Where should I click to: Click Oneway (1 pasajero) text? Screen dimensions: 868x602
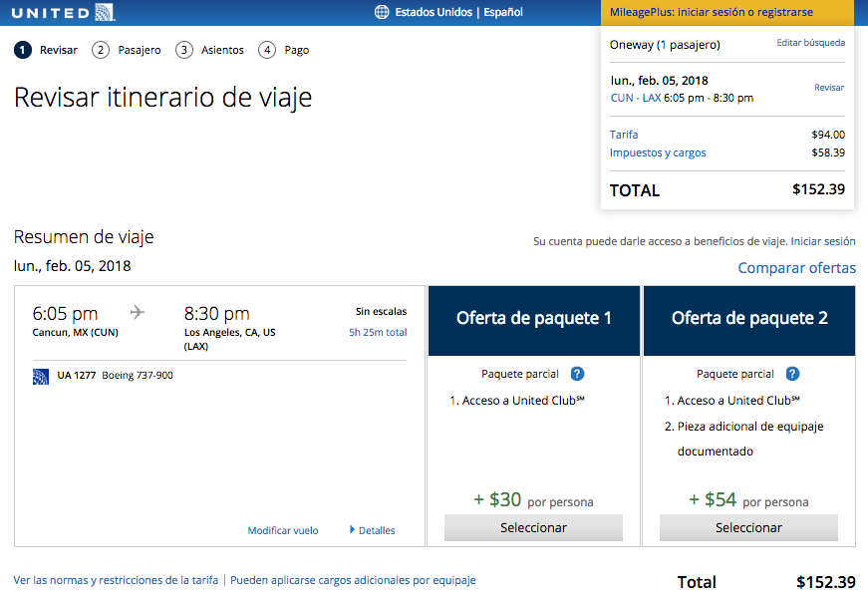[x=665, y=45]
